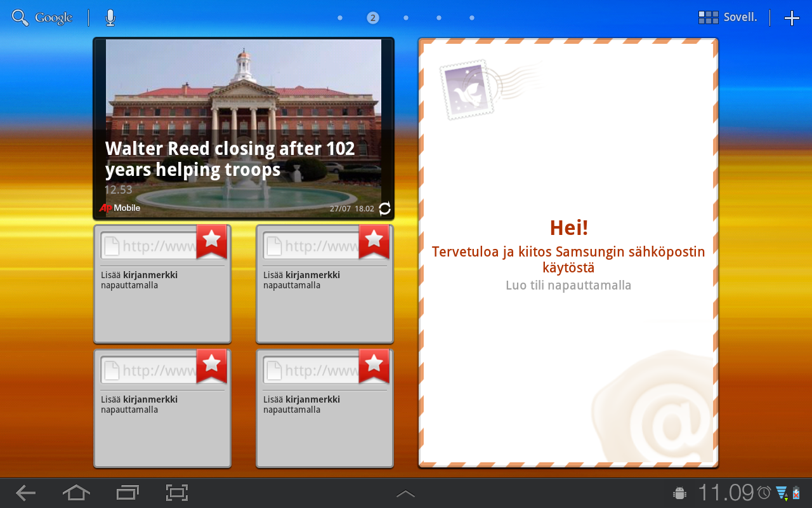
Task: Tap the 27/07 18.02 update timestamp
Action: click(352, 209)
